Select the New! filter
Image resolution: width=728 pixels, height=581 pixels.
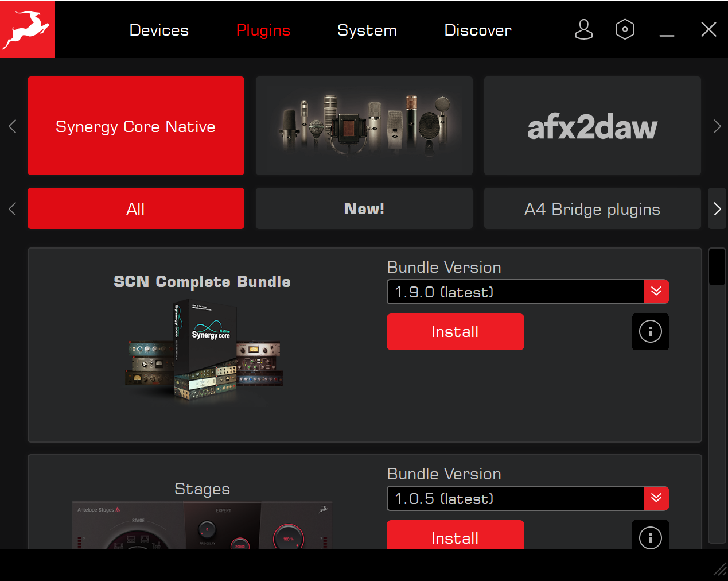[x=364, y=208]
